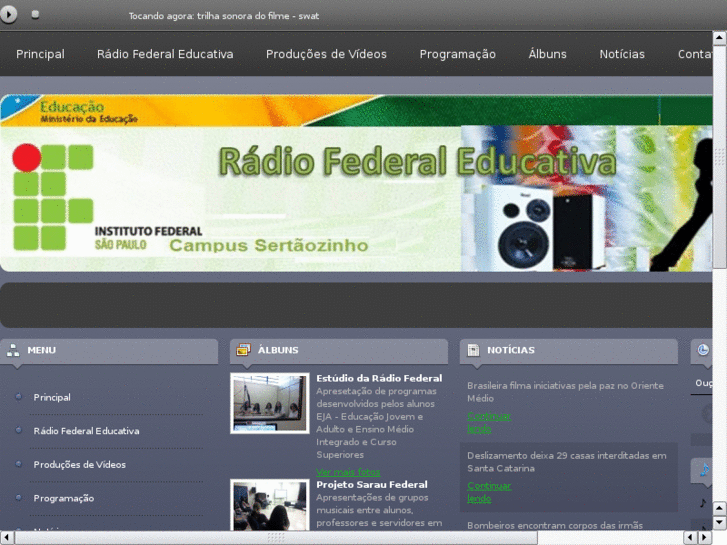Open Principal in the top navigation bar
This screenshot has width=727, height=545.
(x=40, y=54)
